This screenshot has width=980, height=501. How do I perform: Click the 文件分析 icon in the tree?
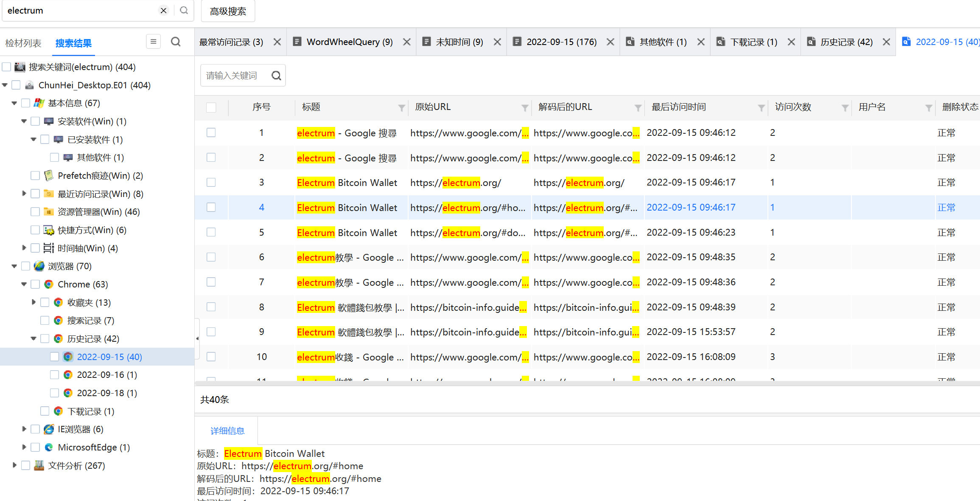pyautogui.click(x=39, y=465)
